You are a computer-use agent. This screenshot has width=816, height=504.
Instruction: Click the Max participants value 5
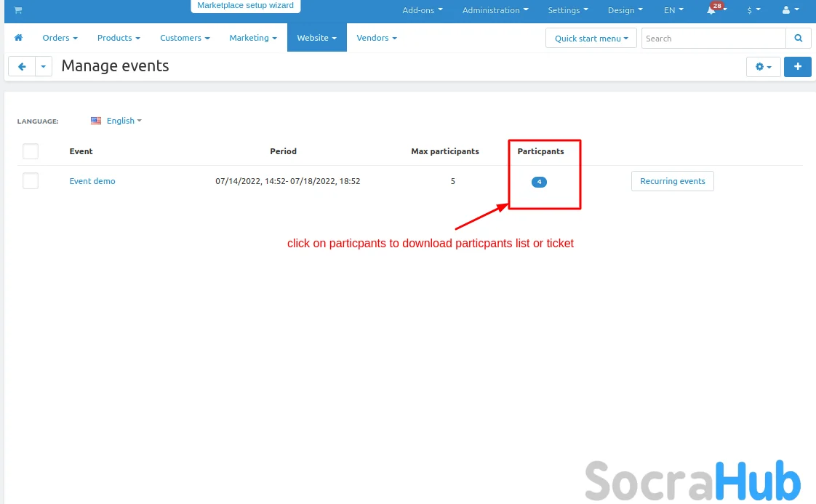click(453, 181)
